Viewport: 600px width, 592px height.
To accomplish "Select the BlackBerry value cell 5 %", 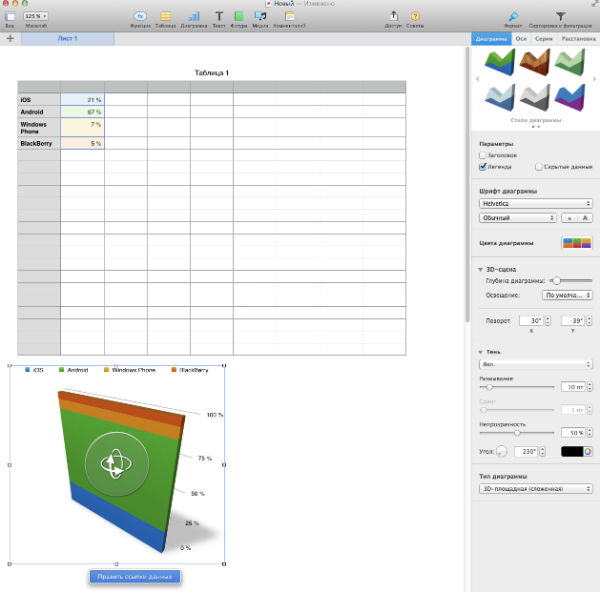I will [82, 143].
